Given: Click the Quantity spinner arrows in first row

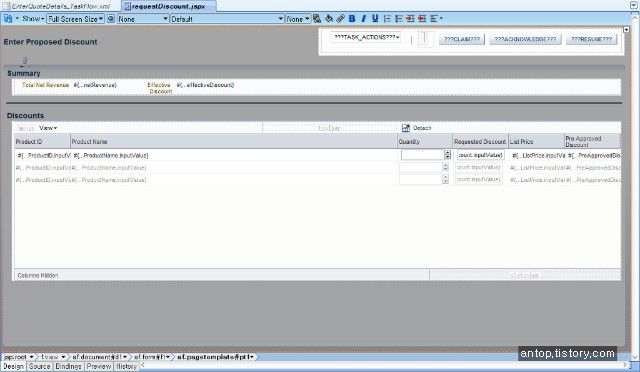Looking at the screenshot, I should tap(447, 155).
